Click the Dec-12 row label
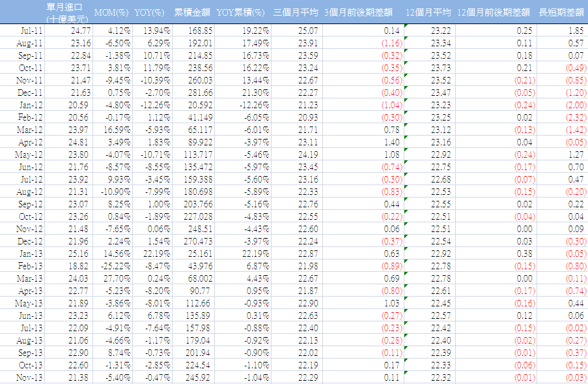The height and width of the screenshot is (384, 588). click(x=30, y=241)
